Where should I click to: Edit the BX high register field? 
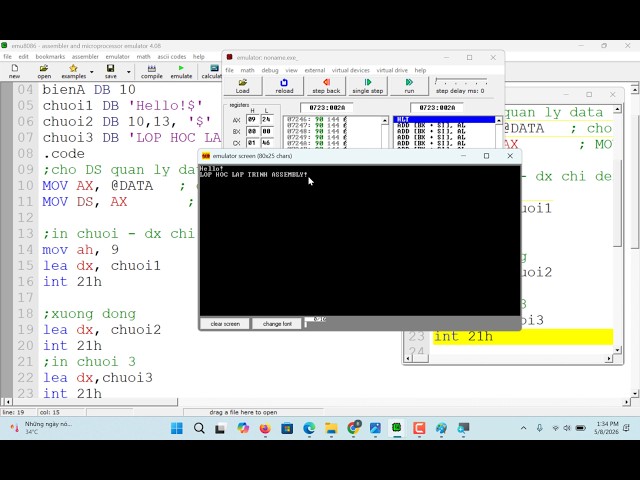(x=252, y=131)
